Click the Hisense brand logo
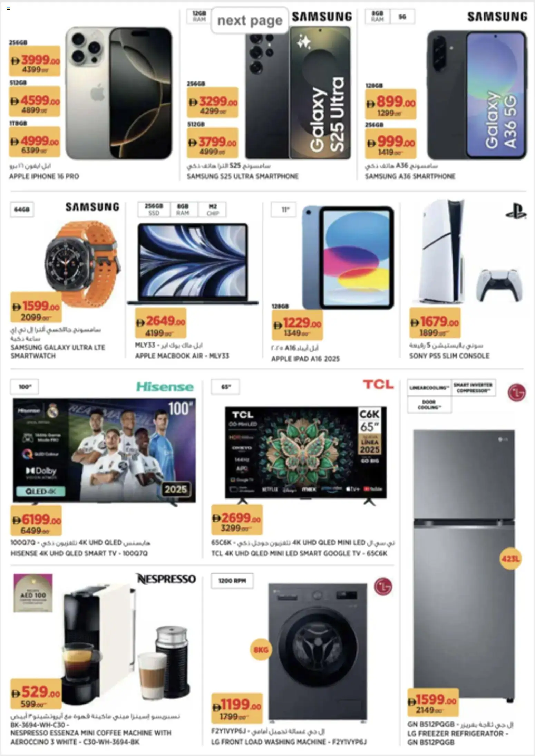535x756 pixels. 165,387
